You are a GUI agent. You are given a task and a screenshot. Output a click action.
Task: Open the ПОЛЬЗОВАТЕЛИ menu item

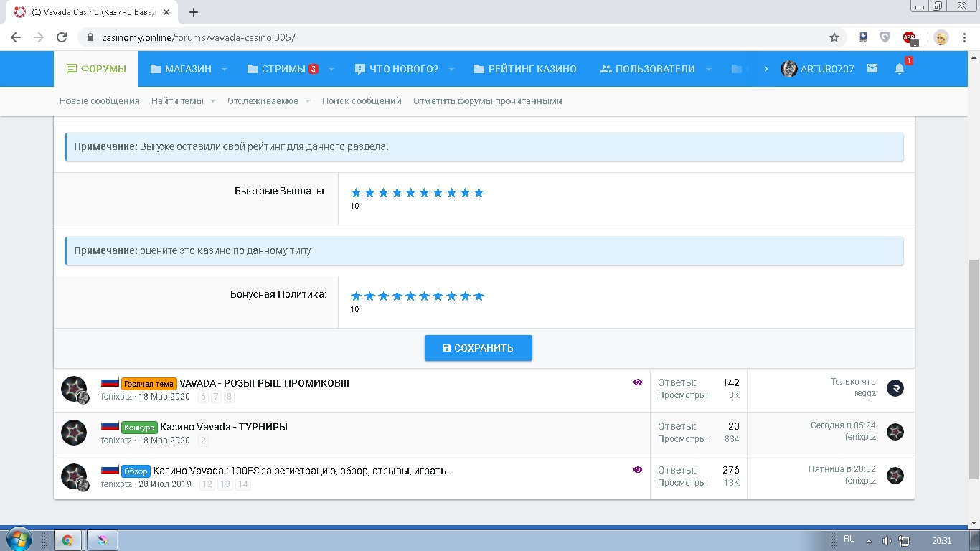pos(647,69)
